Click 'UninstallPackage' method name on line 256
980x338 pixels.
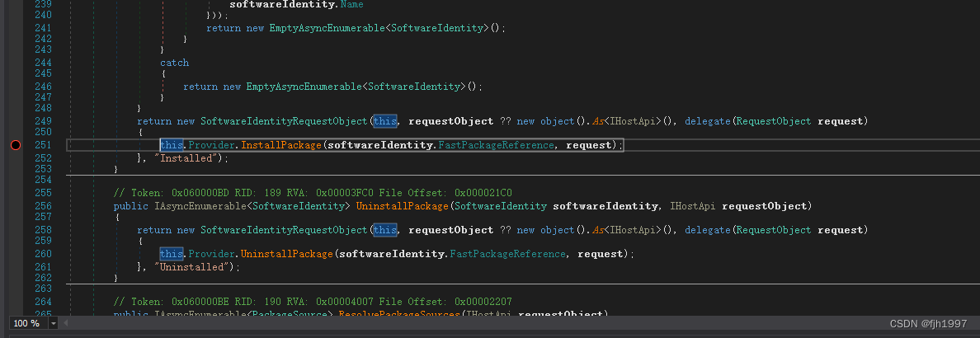pos(402,206)
